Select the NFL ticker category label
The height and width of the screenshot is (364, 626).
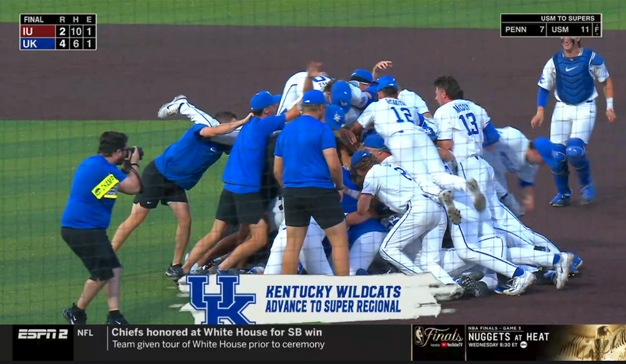tap(85, 333)
